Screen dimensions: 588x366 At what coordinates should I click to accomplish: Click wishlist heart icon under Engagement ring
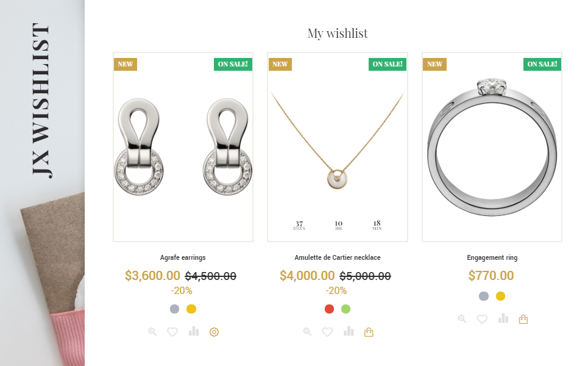[x=482, y=319]
